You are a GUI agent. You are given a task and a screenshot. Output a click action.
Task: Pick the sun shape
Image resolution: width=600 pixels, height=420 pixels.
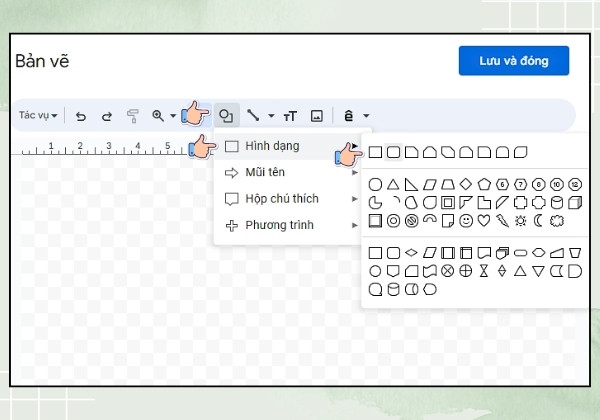click(x=520, y=221)
